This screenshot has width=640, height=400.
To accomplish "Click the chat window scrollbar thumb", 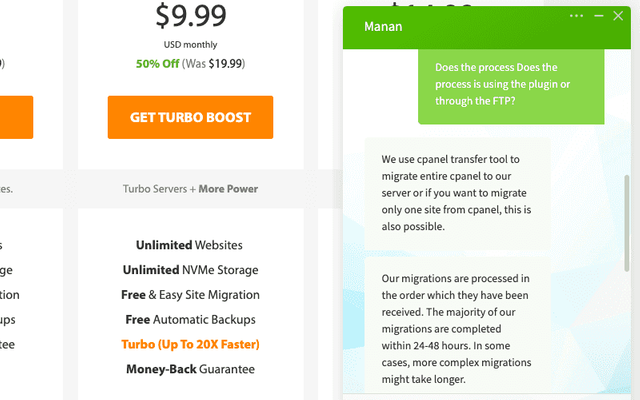I will (627, 223).
